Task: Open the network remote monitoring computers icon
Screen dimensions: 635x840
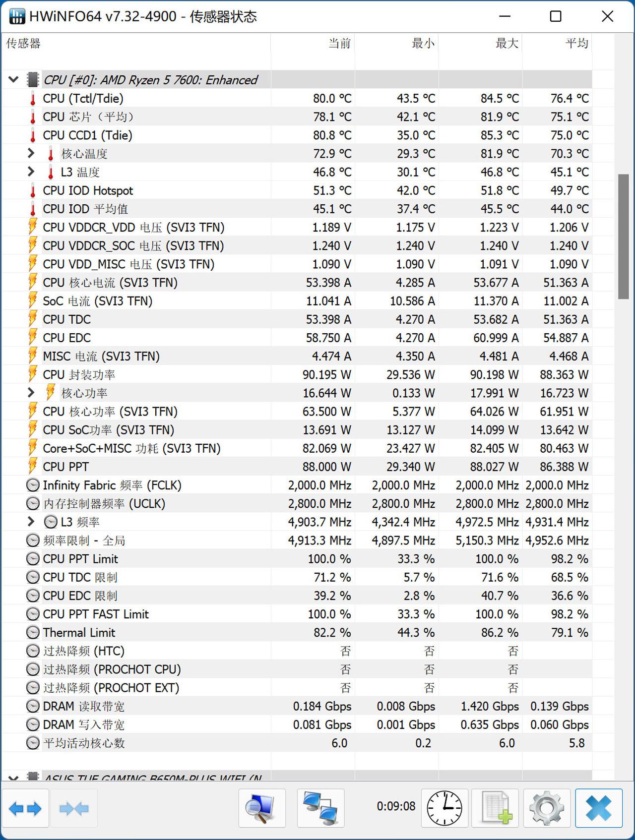Action: point(320,808)
